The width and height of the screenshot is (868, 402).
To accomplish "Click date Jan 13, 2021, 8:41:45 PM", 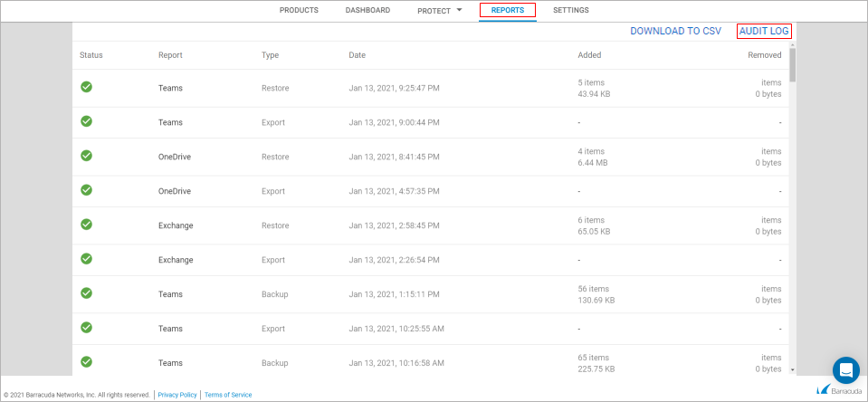I will 394,157.
